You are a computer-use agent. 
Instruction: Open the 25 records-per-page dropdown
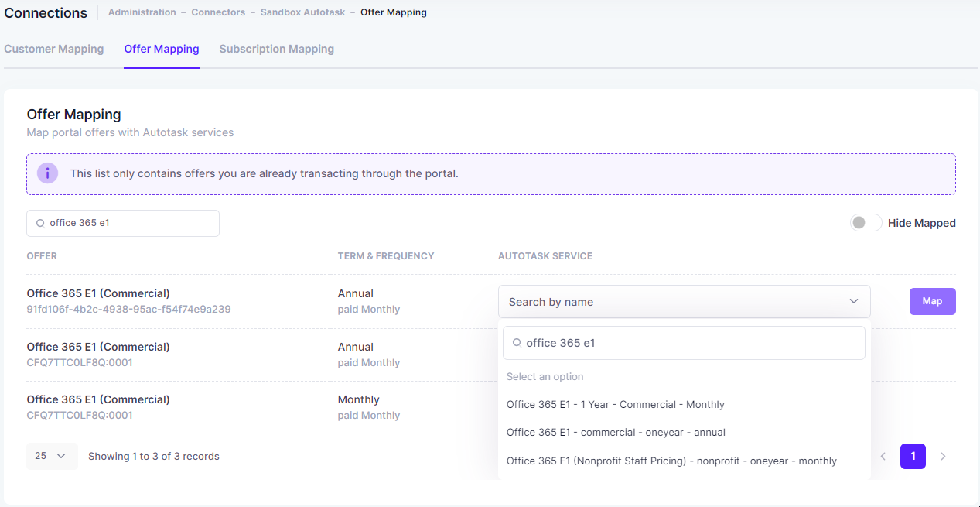(52, 456)
